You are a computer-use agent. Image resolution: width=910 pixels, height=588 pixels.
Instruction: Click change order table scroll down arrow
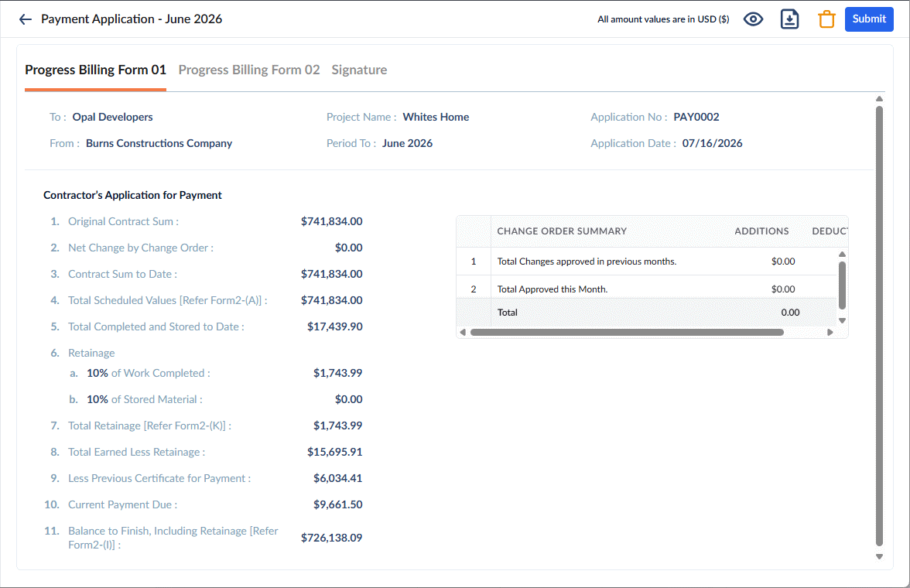coord(842,320)
